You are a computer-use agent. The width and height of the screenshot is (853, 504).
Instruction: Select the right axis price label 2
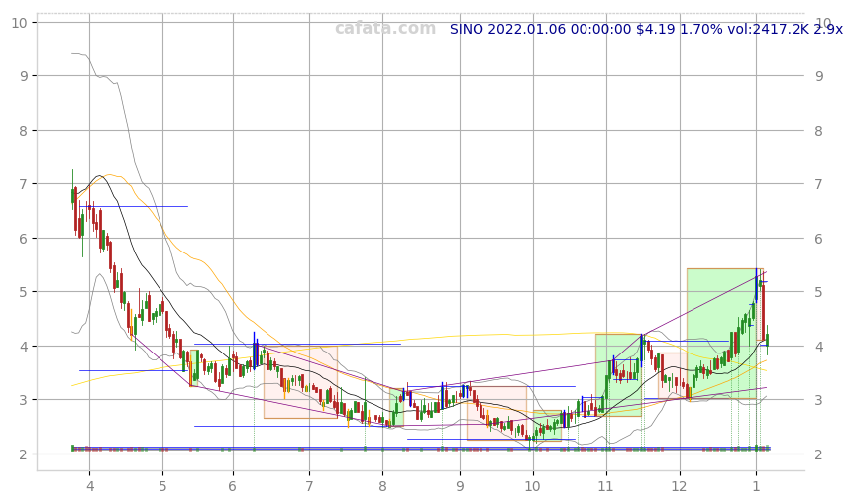[819, 454]
